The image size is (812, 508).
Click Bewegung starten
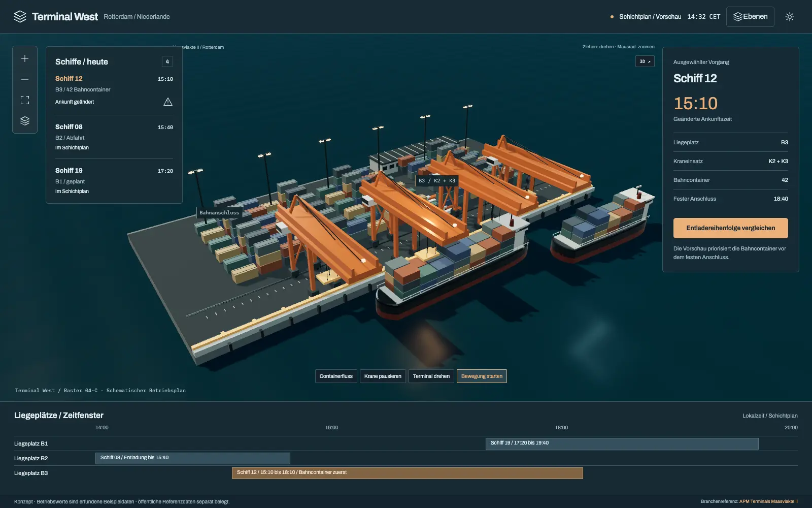click(482, 376)
